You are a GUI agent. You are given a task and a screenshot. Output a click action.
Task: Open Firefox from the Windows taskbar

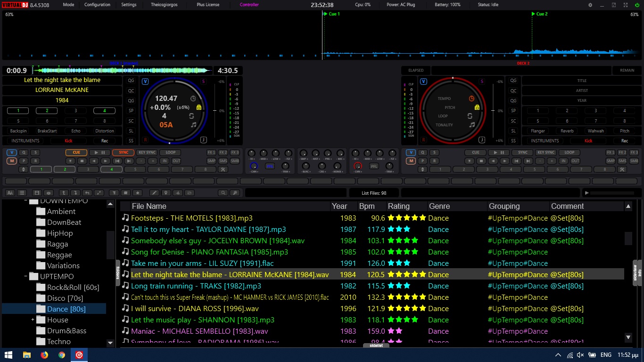click(x=44, y=355)
